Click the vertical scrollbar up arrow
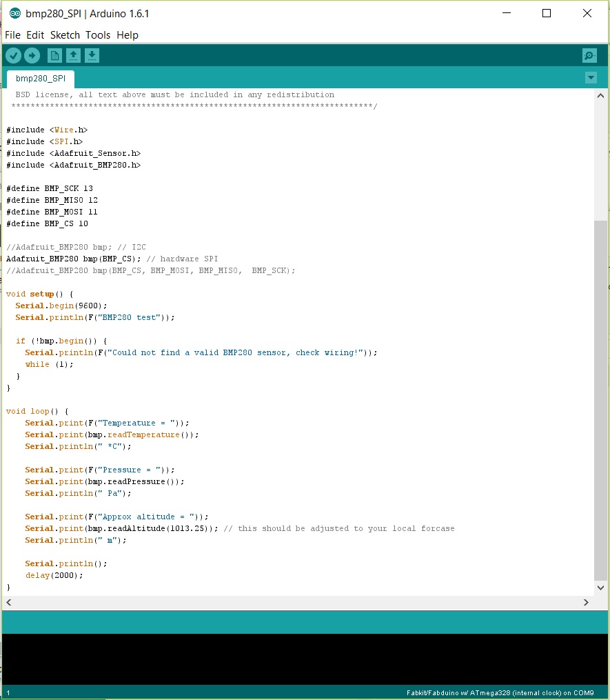The width and height of the screenshot is (610, 700). [600, 96]
